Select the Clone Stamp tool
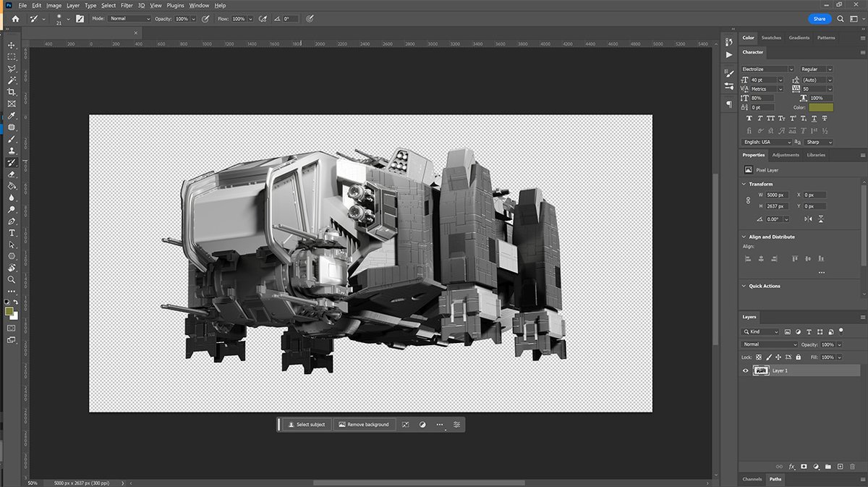868x487 pixels. click(x=12, y=151)
